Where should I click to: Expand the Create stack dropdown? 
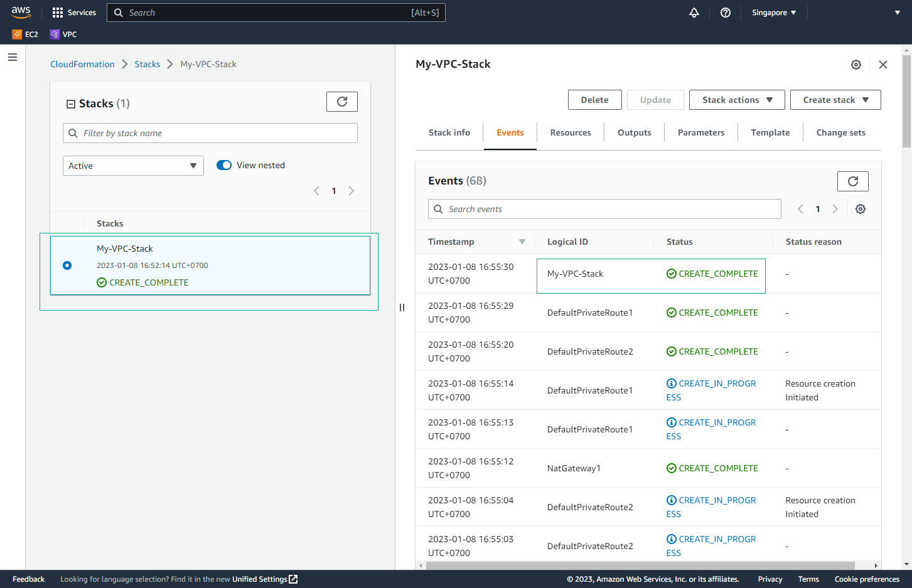tap(835, 100)
